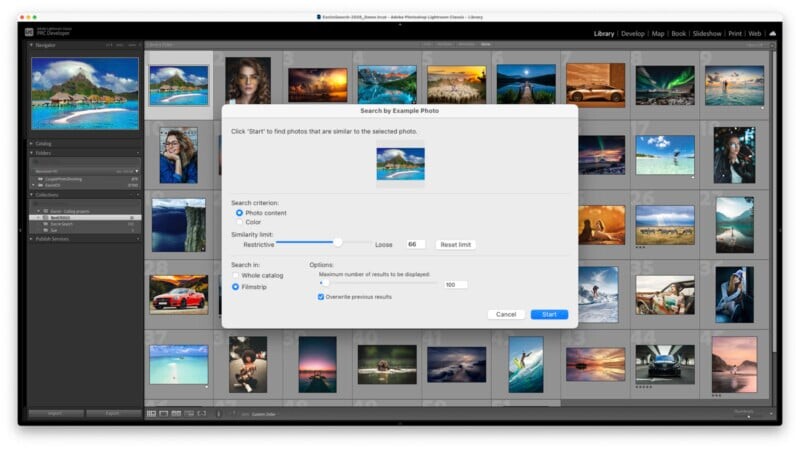Image resolution: width=800 pixels, height=450 pixels.
Task: Select the Photo content radio button
Action: pyautogui.click(x=239, y=213)
